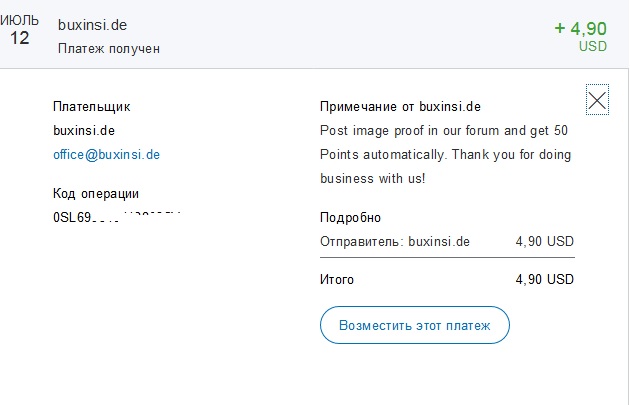Screen dimensions: 630x405
Task: Click the Примечание от buxinsi.de heading
Action: pyautogui.click(x=400, y=106)
